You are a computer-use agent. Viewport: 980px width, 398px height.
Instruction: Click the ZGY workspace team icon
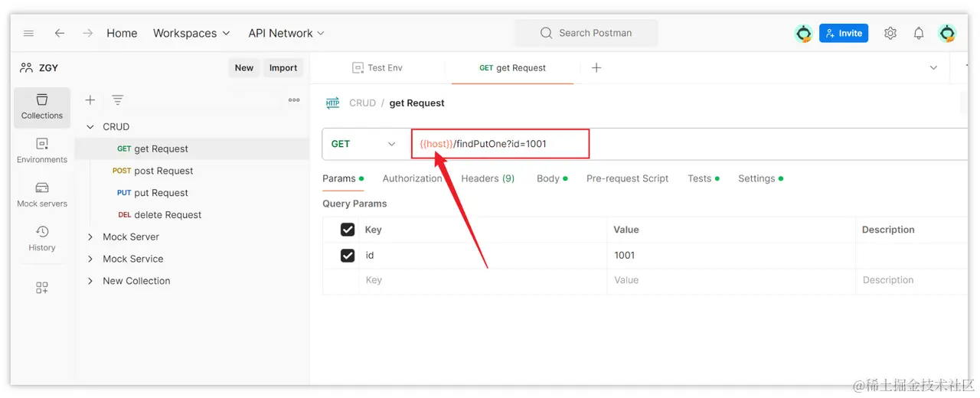click(x=27, y=67)
